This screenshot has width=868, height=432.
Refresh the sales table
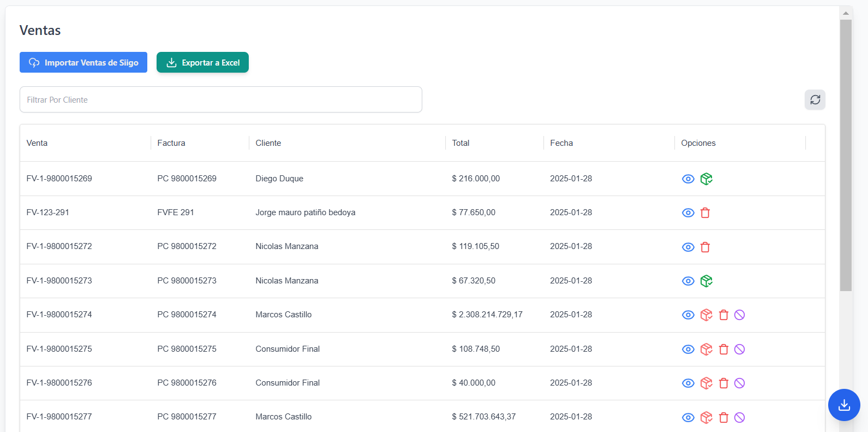tap(815, 100)
